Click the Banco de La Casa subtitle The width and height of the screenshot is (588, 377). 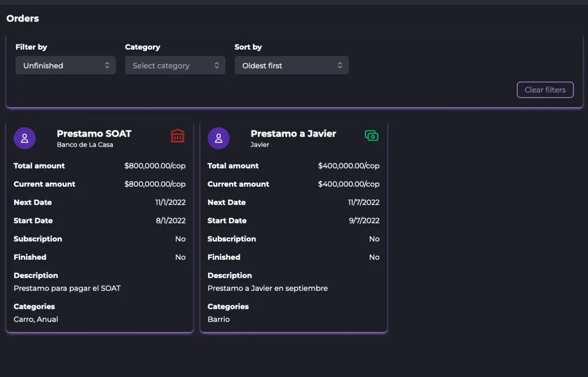(x=85, y=145)
